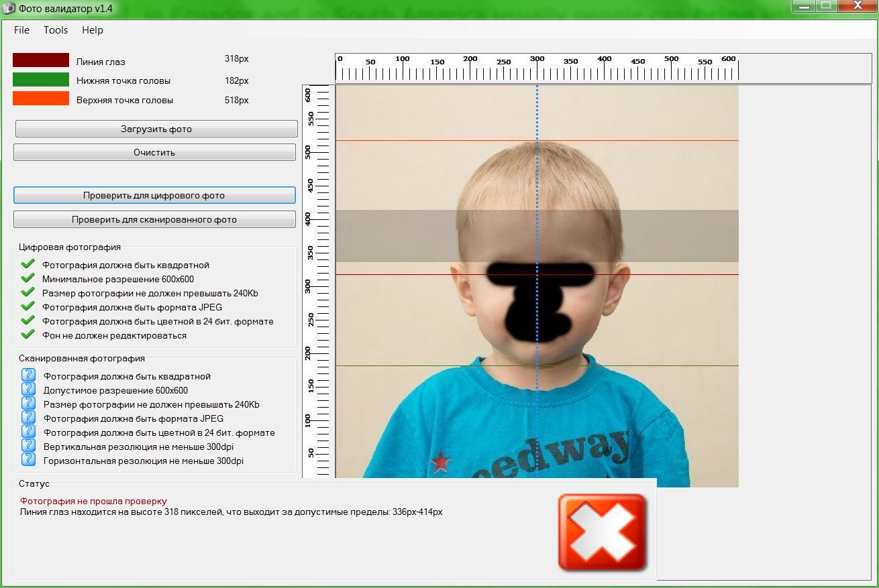Click Проверить для сканированного фото button

(154, 219)
